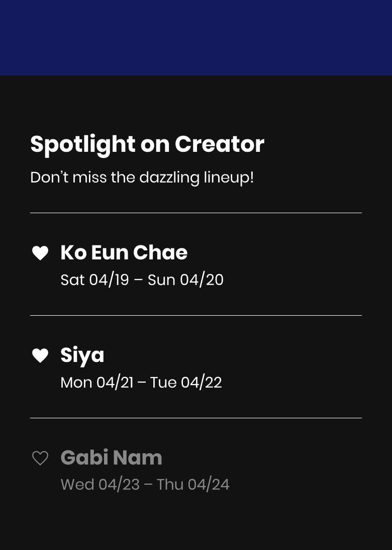
Task: Click the divider line above Ko Eun Chae
Action: pyautogui.click(x=196, y=213)
